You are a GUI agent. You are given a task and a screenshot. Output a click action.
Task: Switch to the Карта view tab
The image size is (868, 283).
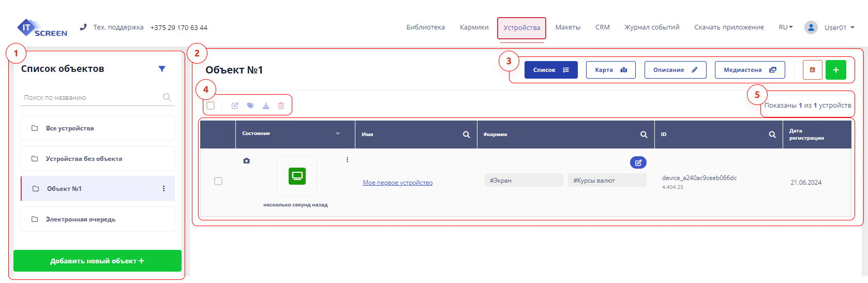[610, 70]
